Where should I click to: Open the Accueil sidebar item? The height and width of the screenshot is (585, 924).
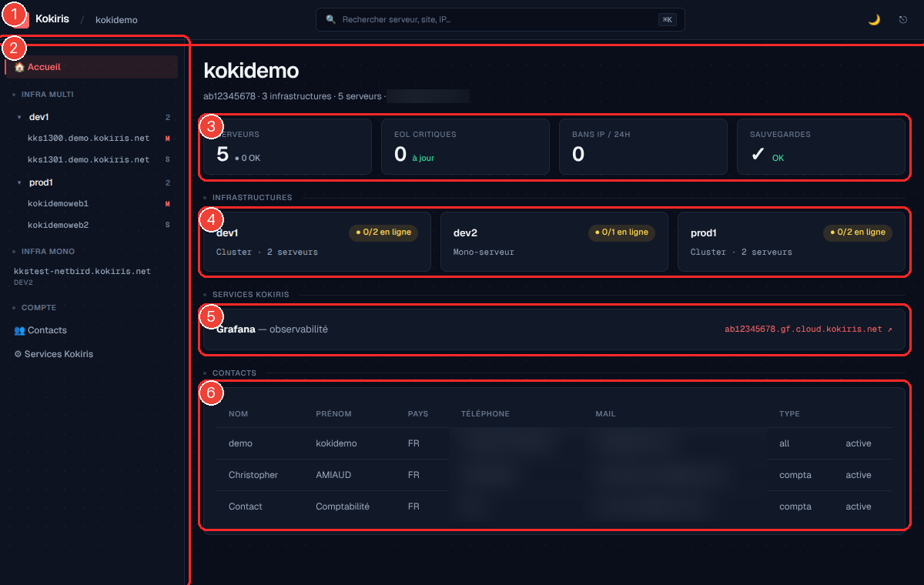[92, 67]
